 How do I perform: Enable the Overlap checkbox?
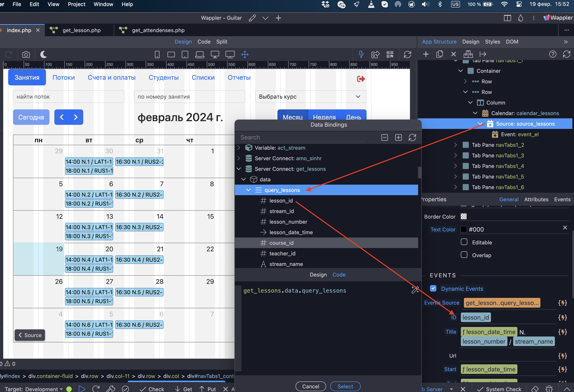(464, 255)
